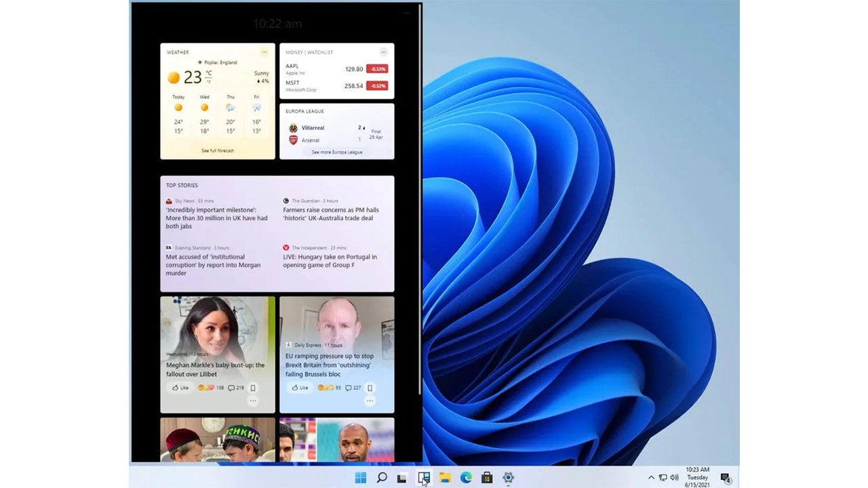Click See more Europa League link

click(337, 152)
